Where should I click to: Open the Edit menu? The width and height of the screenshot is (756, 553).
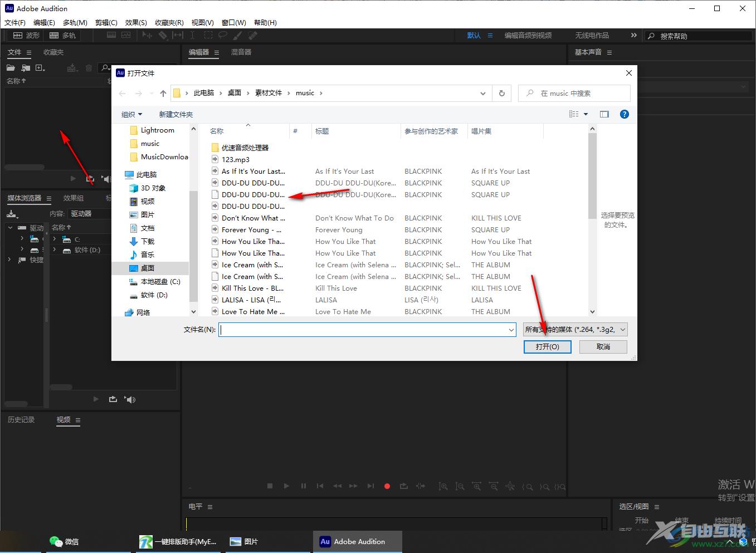pyautogui.click(x=44, y=23)
